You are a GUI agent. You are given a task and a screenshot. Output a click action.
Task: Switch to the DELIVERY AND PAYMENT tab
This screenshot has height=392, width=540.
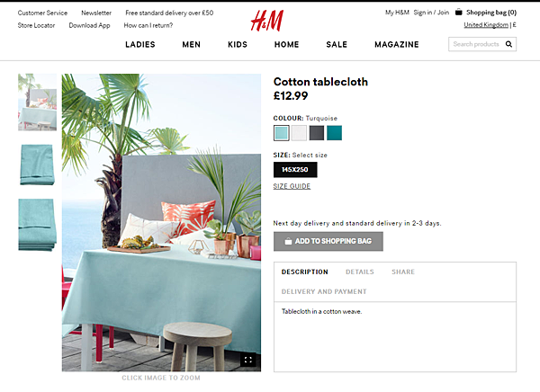tap(324, 291)
